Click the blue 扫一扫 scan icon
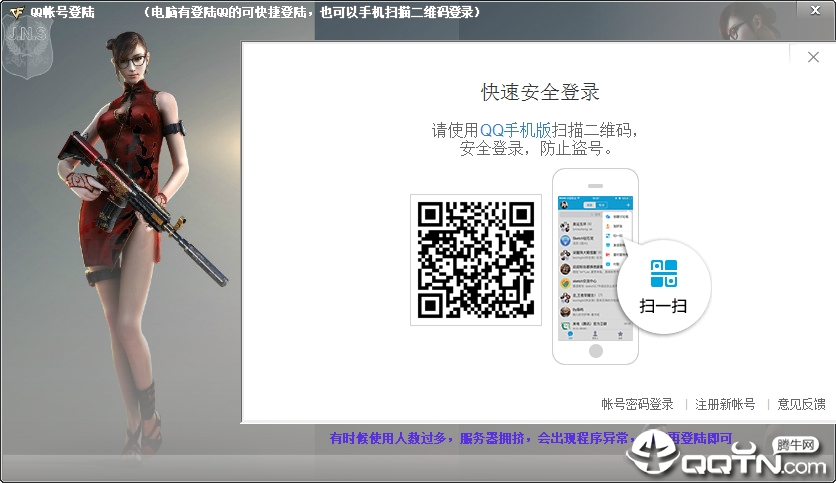Screen dimensions: 836x483 click(x=664, y=273)
